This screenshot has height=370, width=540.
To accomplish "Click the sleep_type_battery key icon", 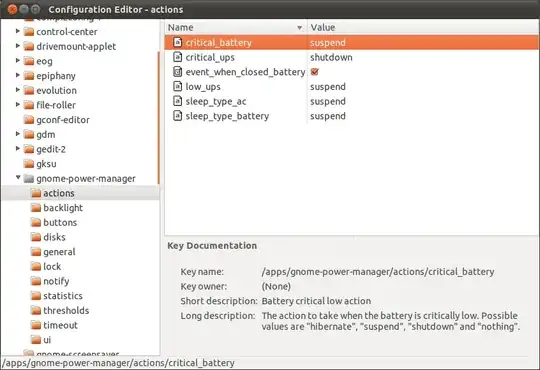I will [x=177, y=115].
